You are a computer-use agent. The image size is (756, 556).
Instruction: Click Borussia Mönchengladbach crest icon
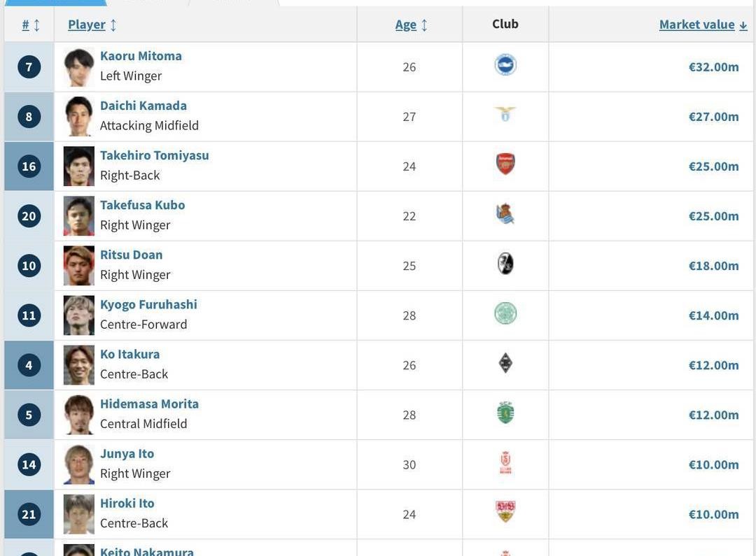505,364
